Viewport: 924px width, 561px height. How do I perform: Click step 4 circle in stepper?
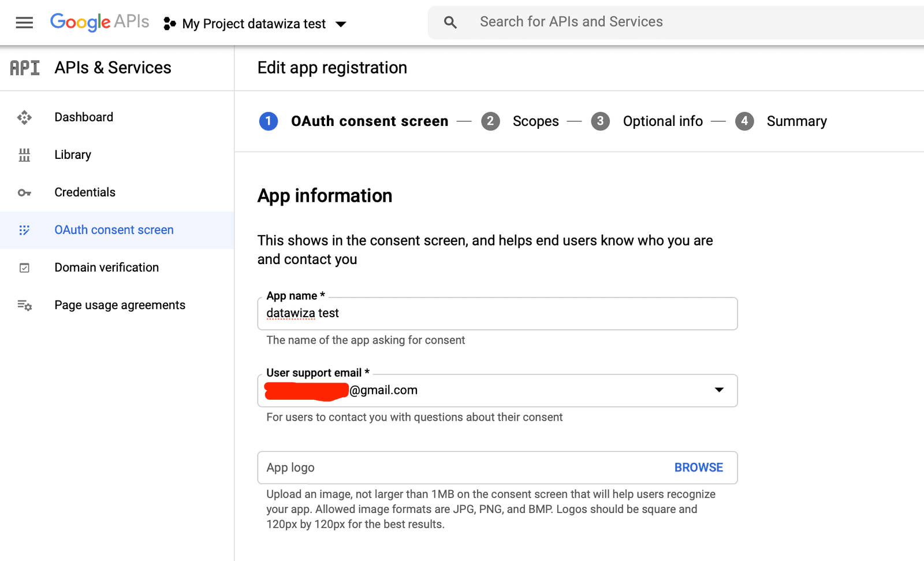744,121
